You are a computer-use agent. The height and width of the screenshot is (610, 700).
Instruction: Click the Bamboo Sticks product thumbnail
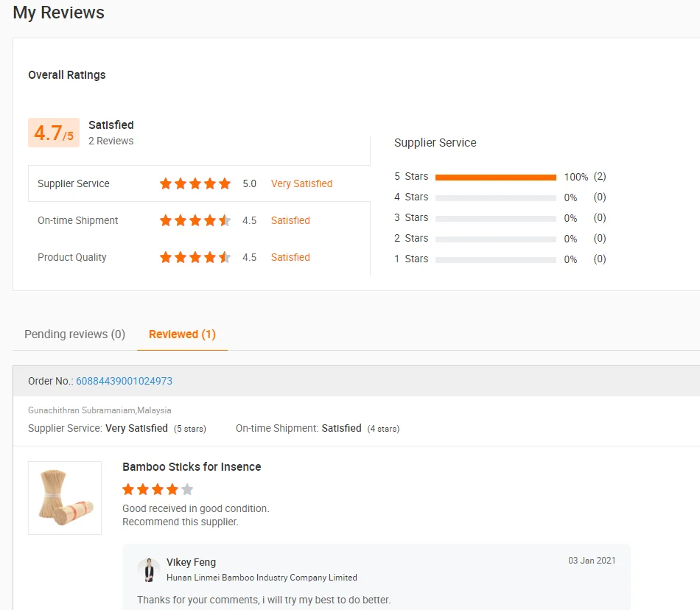[x=65, y=498]
